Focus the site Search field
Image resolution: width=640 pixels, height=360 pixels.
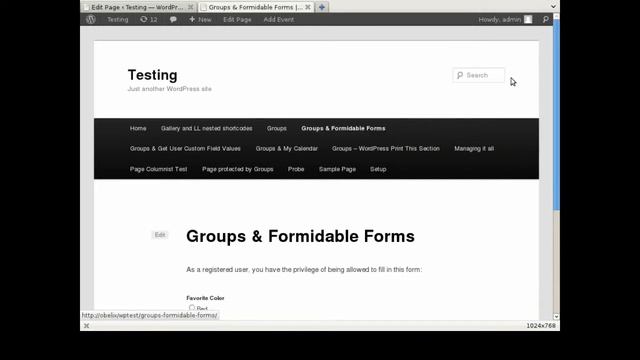coord(478,75)
